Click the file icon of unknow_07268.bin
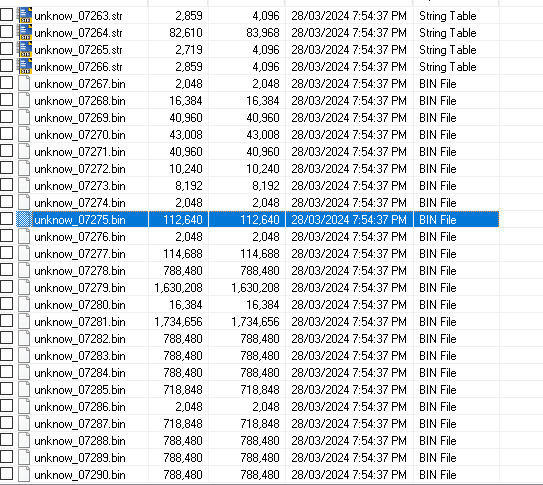 (x=24, y=100)
